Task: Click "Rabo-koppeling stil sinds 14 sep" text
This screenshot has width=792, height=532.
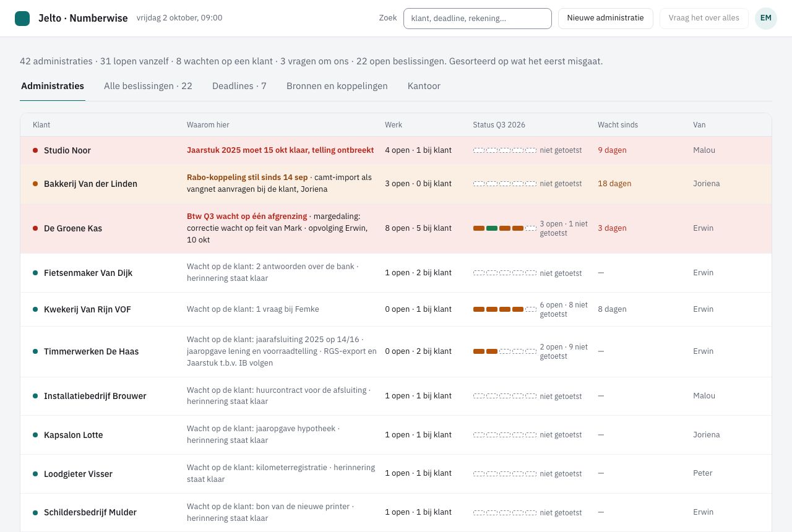Action: coord(247,178)
